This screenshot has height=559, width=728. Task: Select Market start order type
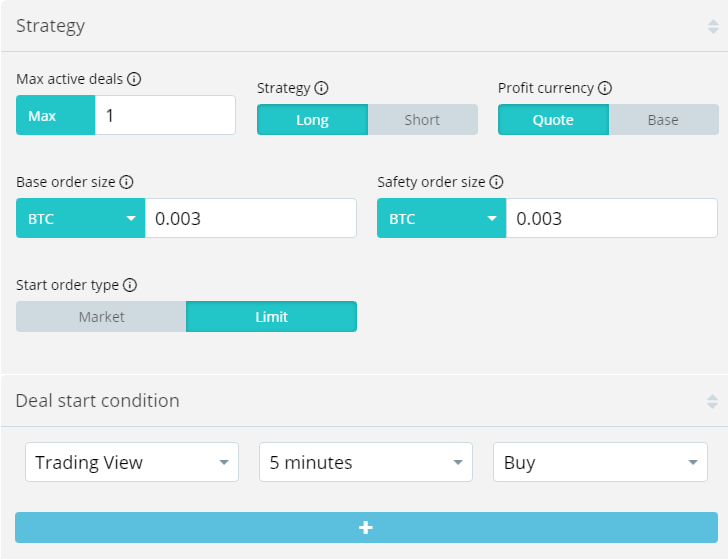[x=101, y=317]
